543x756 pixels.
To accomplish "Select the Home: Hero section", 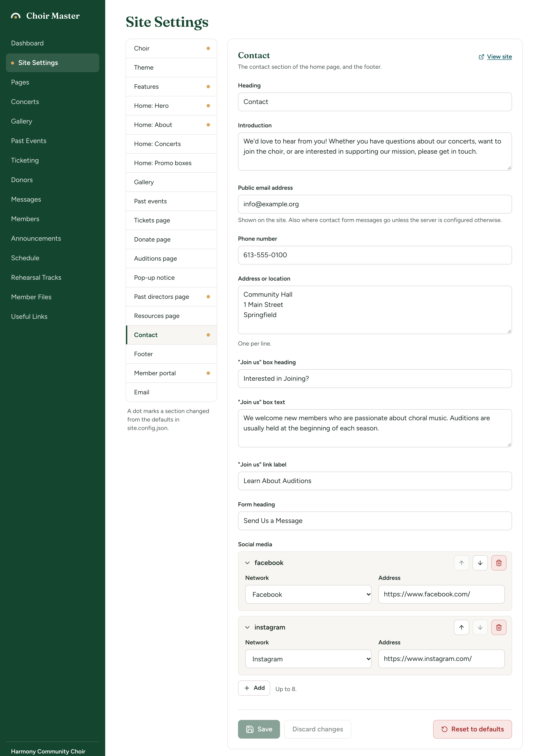I will (x=171, y=106).
